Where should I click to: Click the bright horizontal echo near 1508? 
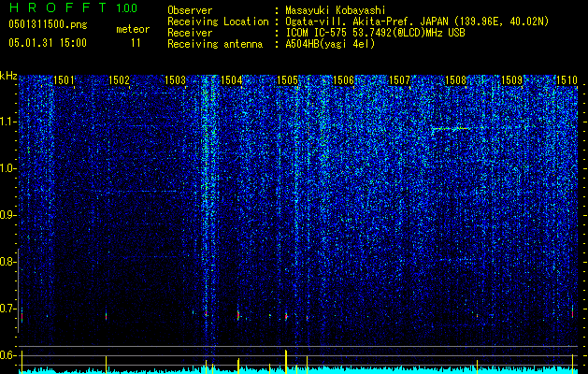click(x=450, y=129)
